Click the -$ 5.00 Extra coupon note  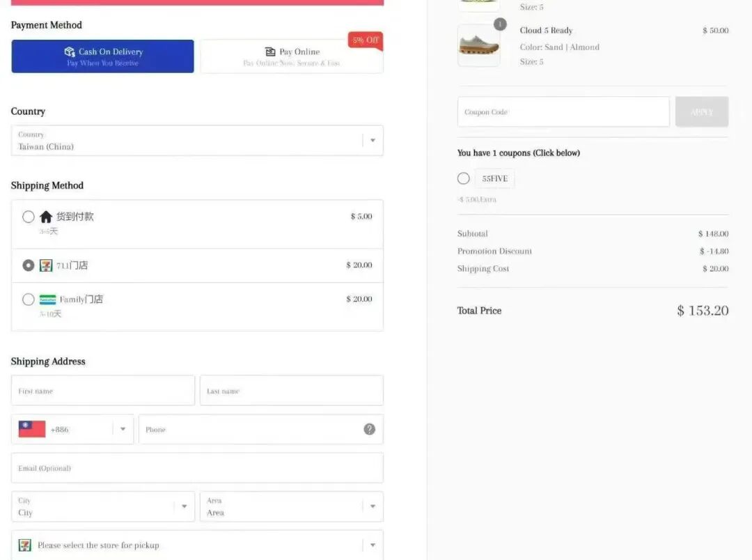coord(477,200)
